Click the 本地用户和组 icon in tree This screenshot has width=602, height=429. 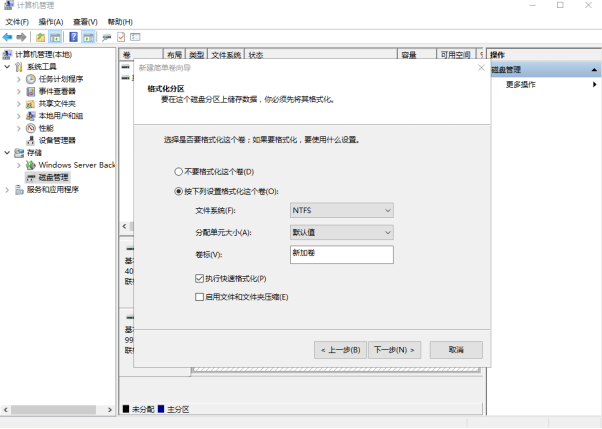[31, 116]
